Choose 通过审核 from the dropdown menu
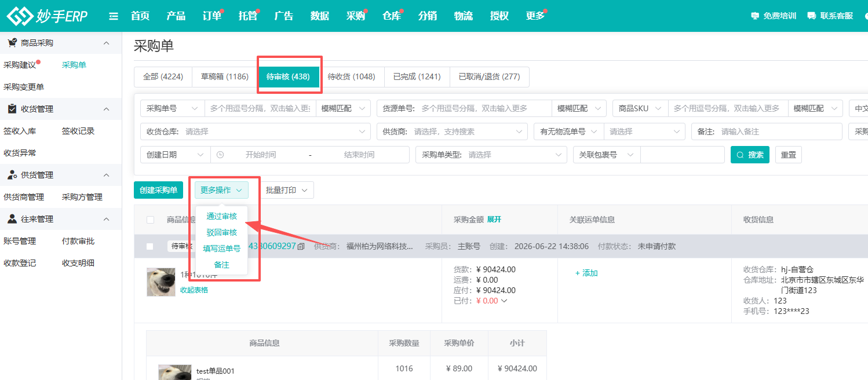This screenshot has width=868, height=380. click(221, 217)
